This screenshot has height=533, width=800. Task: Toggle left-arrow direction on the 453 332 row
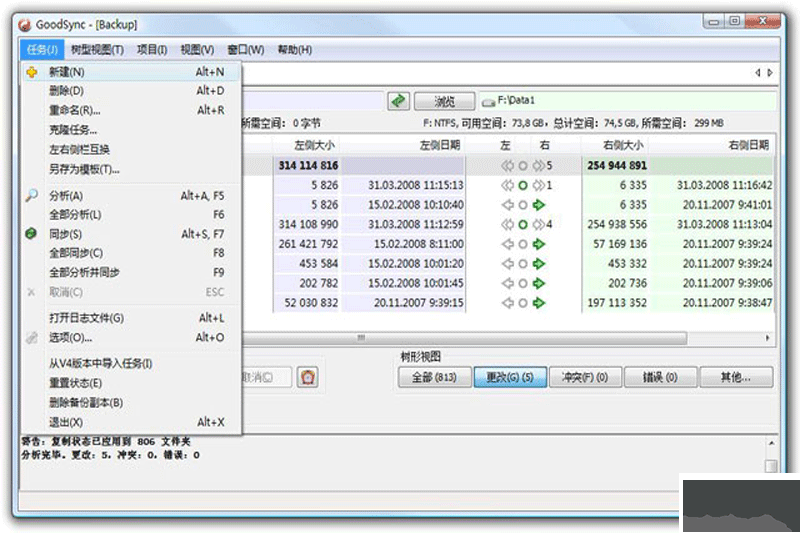[506, 263]
